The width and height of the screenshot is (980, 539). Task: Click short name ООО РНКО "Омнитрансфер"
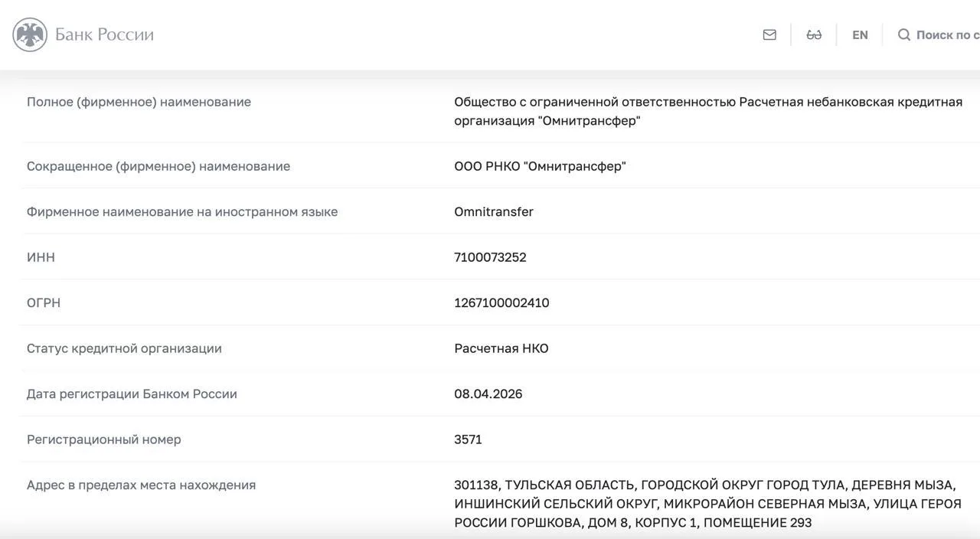tap(540, 166)
